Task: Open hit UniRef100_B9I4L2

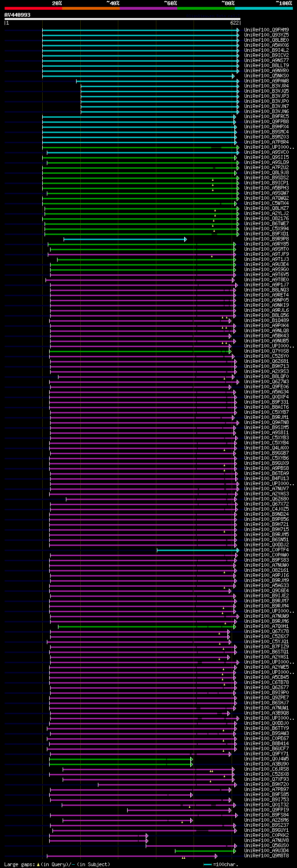Action: tap(266, 51)
